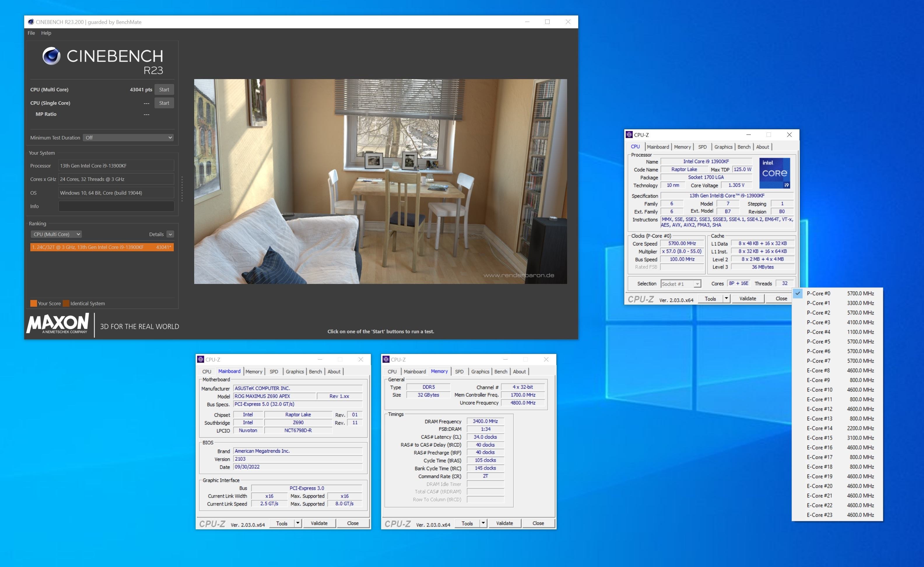Open the CPU (Multi Core) ranking dropdown

(56, 234)
